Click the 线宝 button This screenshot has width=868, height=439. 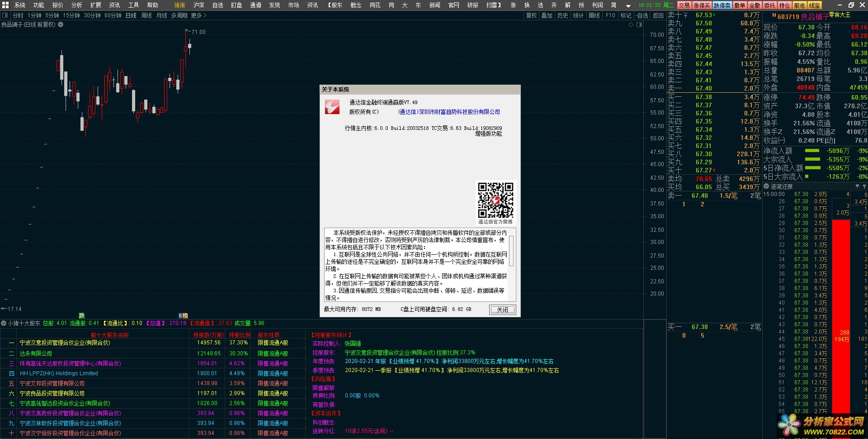pos(815,5)
